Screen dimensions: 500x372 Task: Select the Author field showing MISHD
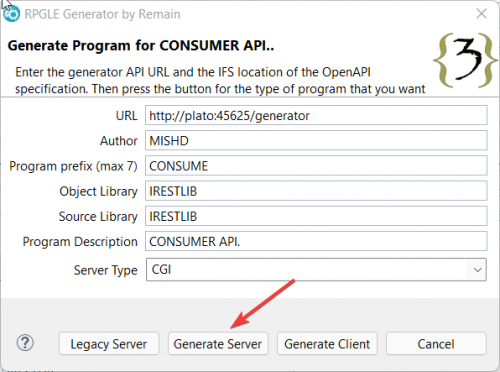pos(316,140)
